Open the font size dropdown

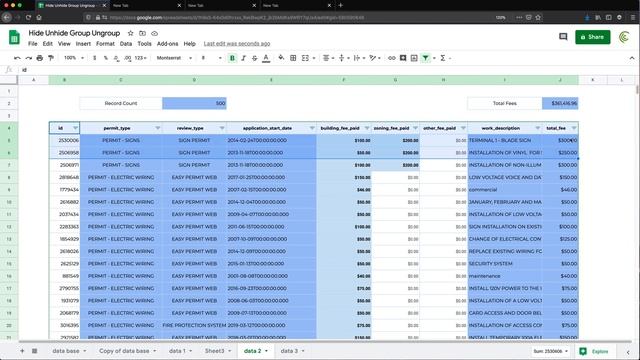[x=211, y=58]
